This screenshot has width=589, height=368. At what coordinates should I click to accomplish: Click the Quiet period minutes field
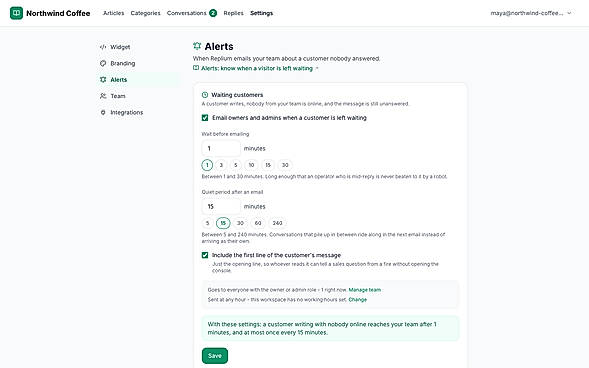tap(221, 207)
